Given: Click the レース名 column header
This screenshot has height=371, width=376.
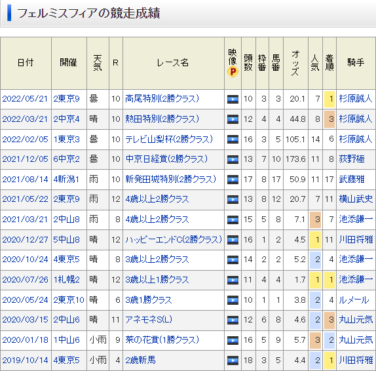Looking at the screenshot, I should point(173,63).
